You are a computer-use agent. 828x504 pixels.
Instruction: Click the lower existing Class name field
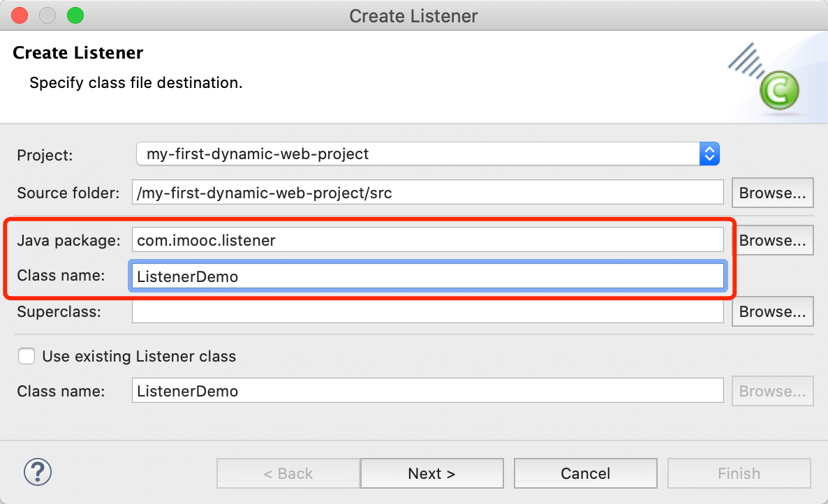click(x=427, y=391)
